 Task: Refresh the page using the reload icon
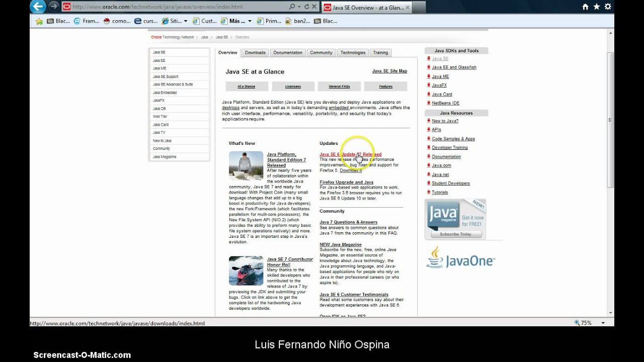[306, 7]
